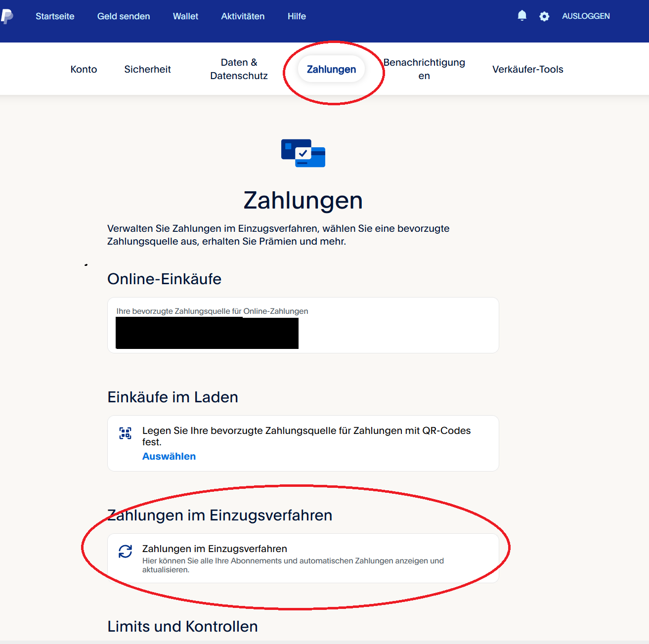The width and height of the screenshot is (649, 644).
Task: Click the PayPal logo icon
Action: (7, 16)
